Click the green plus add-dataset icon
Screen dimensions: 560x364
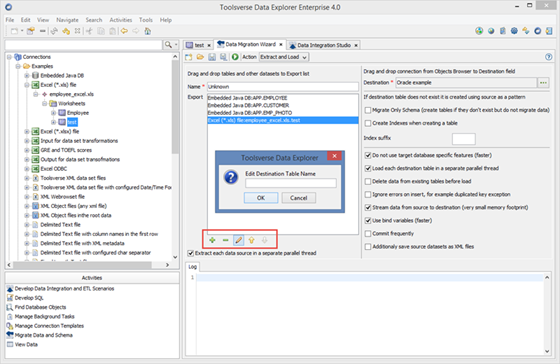tap(212, 240)
